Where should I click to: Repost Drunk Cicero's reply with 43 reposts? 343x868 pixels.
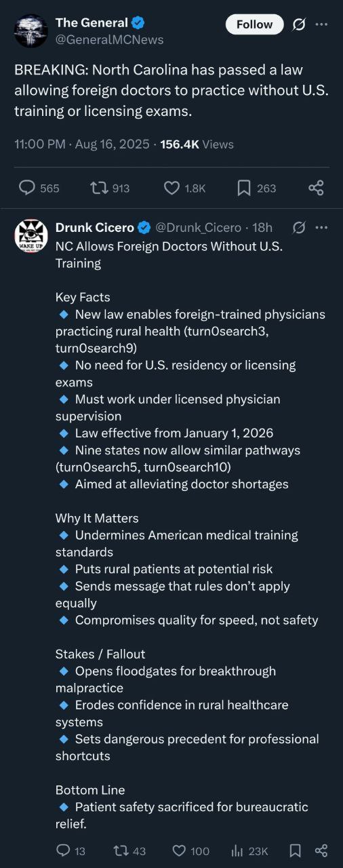click(129, 850)
